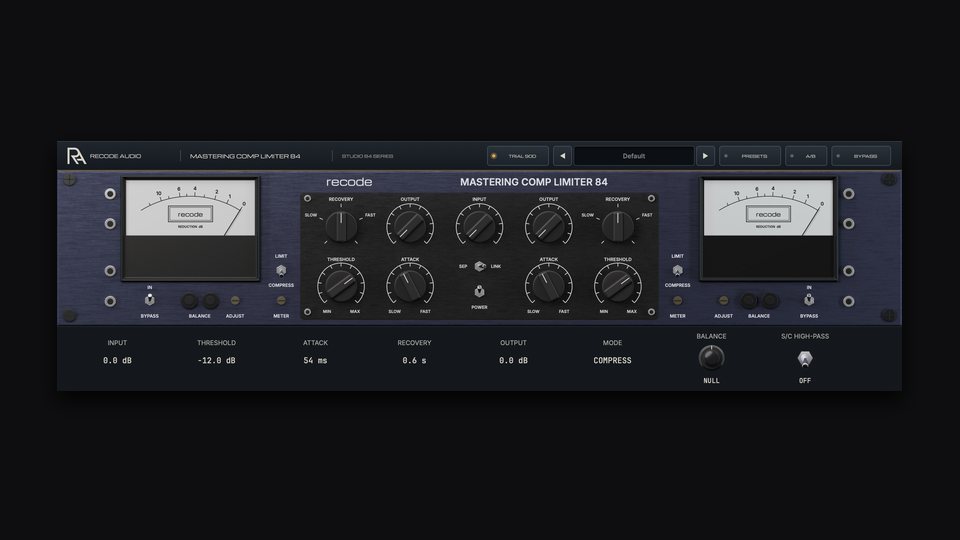This screenshot has width=960, height=540.
Task: Click the Studio 84 Series label
Action: pyautogui.click(x=367, y=156)
